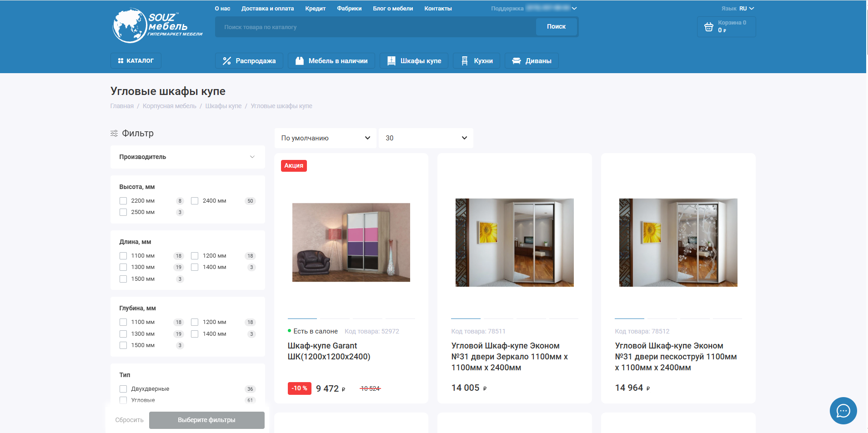Expand the Производитель filter section
Viewport: 868px width, 433px height.
(x=187, y=157)
